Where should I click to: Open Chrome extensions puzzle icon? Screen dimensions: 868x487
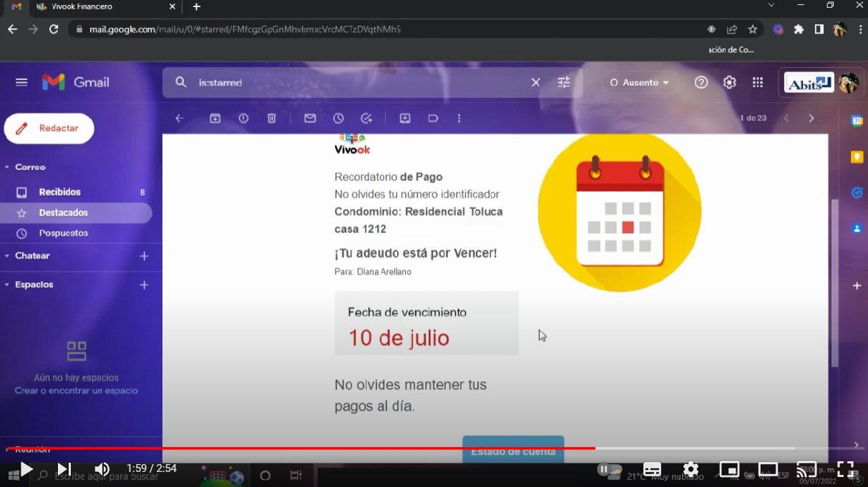799,29
